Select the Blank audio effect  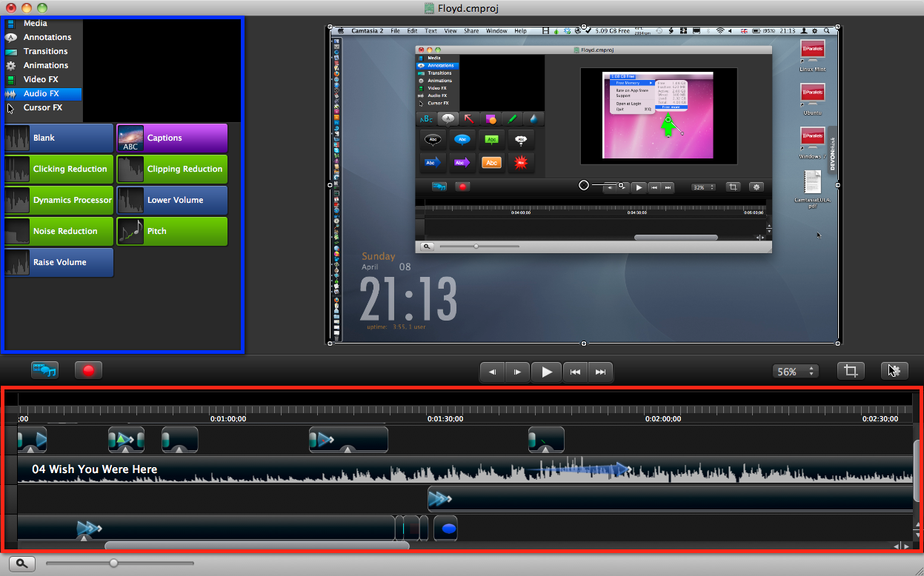(x=59, y=138)
